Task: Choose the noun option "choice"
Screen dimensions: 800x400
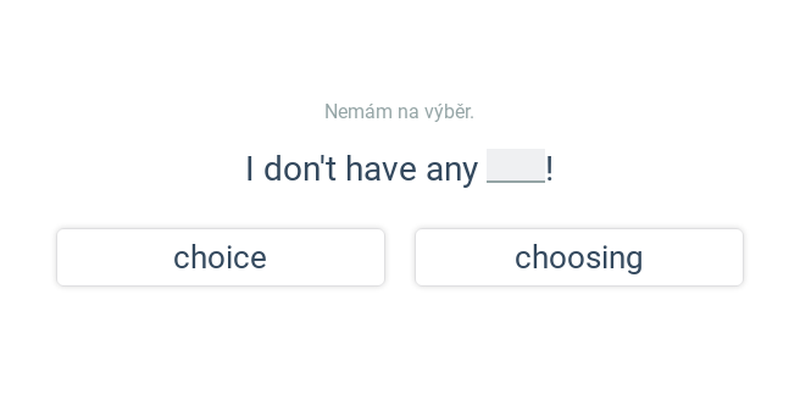Action: 220,257
